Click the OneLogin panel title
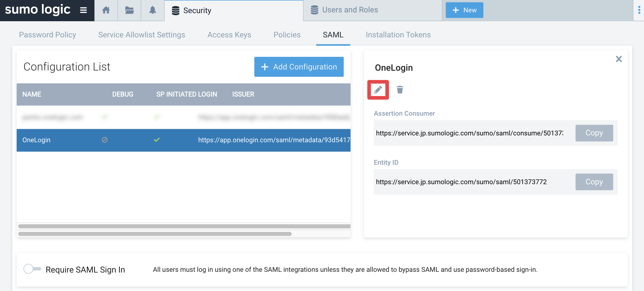Screen dimensions: 644x291 pyautogui.click(x=394, y=68)
